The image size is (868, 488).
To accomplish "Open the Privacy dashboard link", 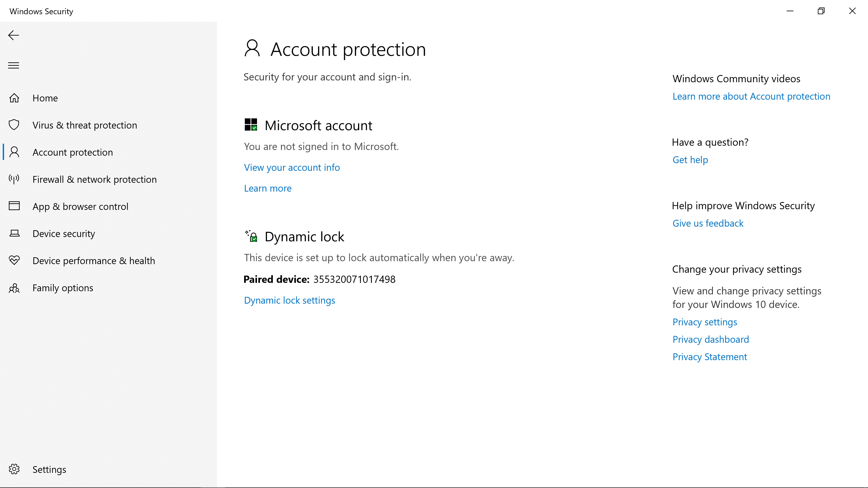I will point(710,339).
